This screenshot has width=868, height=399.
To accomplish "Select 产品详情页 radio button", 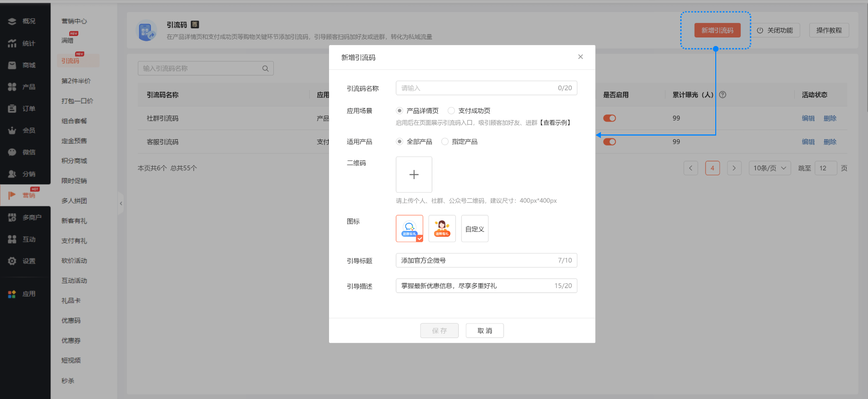I will 399,110.
